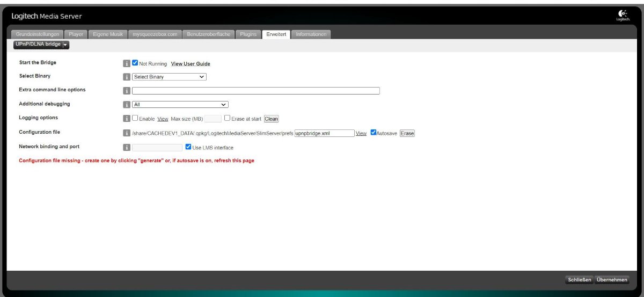This screenshot has width=644, height=297.
Task: Click the Extra command line options field
Action: [256, 91]
